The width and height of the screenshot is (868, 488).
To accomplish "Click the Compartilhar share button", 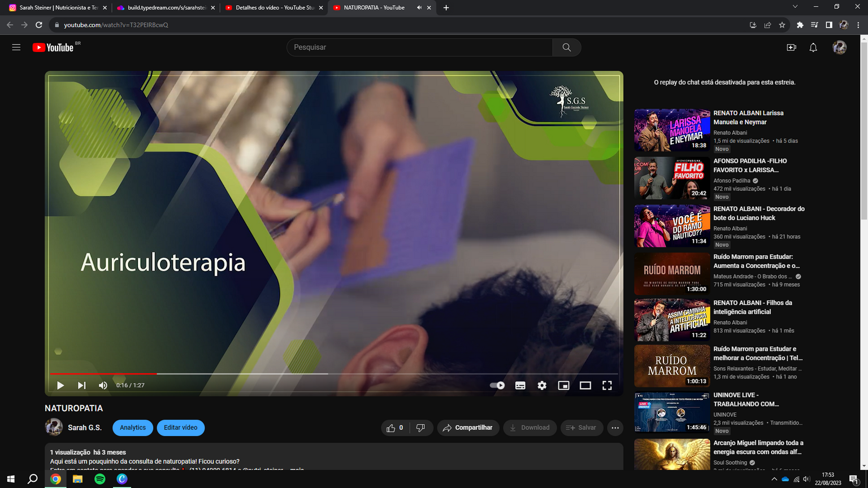I will click(x=468, y=428).
